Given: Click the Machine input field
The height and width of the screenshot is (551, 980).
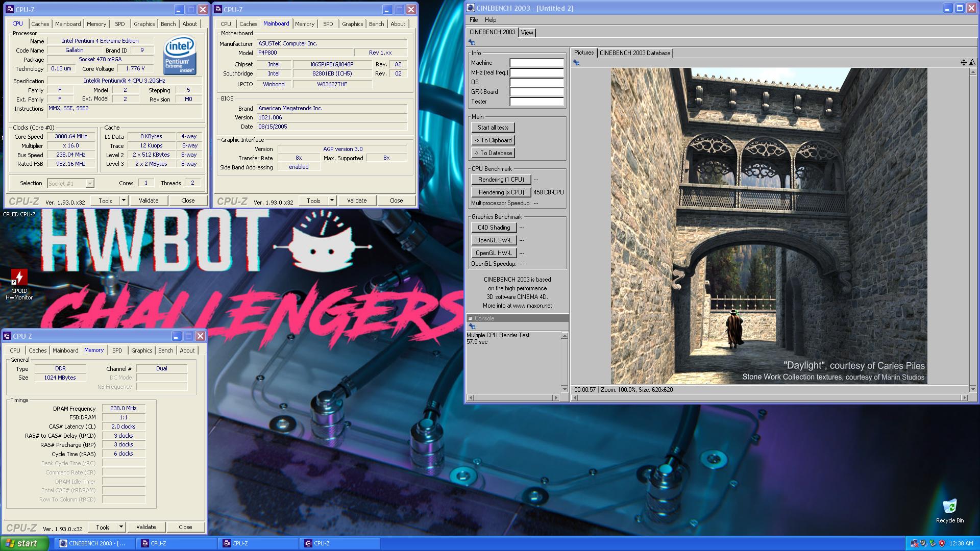Looking at the screenshot, I should 537,63.
